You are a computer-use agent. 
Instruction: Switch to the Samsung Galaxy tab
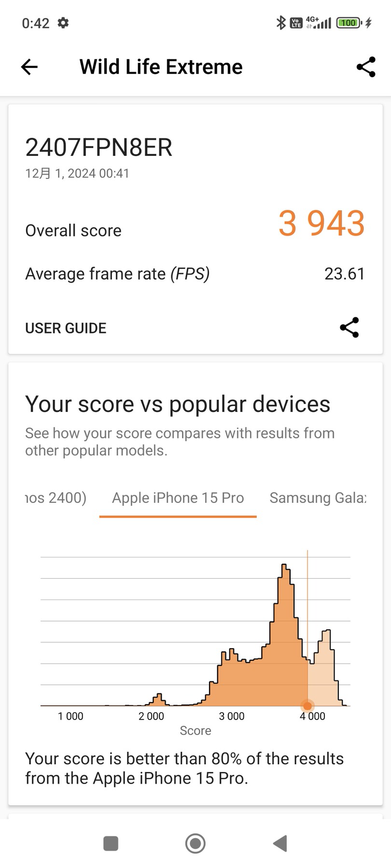click(x=317, y=498)
